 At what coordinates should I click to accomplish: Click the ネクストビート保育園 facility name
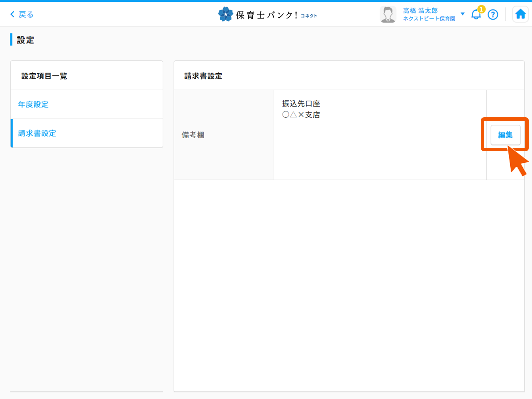[x=429, y=18]
